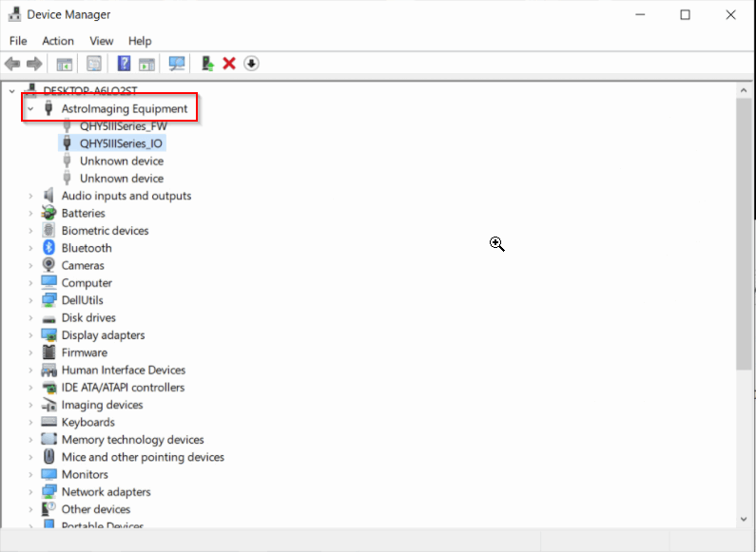Click the scrollbar up arrow
Image resolution: width=756 pixels, height=552 pixels.
pos(744,90)
